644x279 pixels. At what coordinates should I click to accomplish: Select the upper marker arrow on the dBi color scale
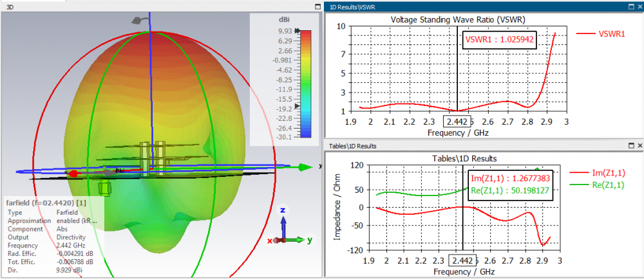(298, 31)
